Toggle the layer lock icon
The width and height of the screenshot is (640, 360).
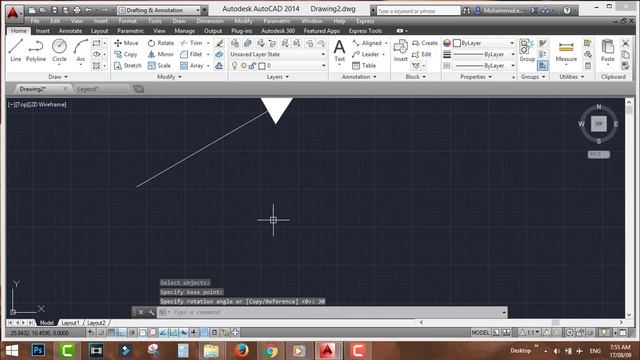(x=252, y=65)
